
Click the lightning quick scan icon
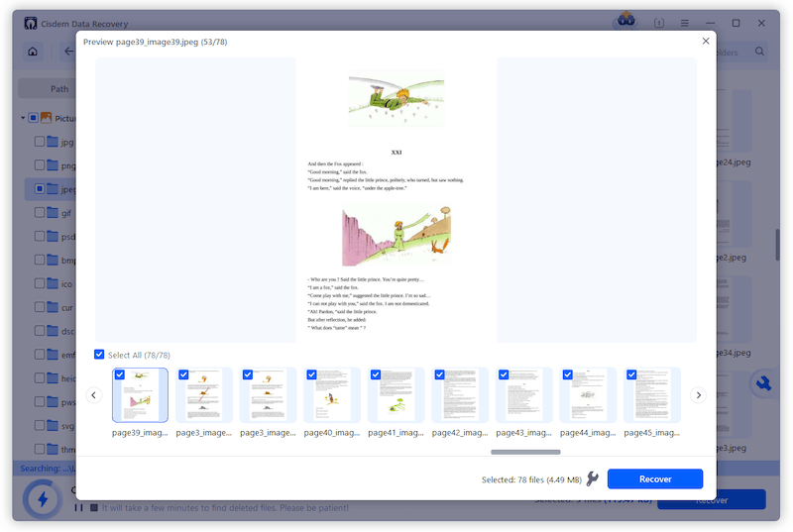43,499
